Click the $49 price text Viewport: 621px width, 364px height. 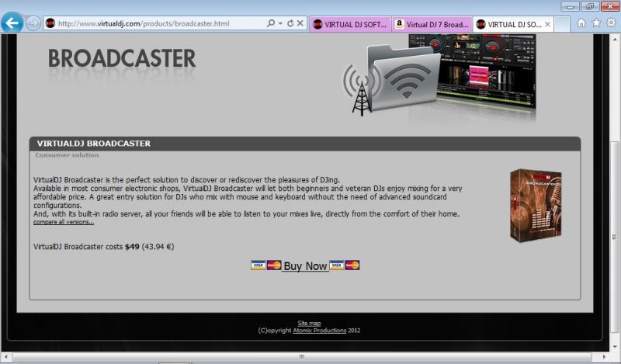coord(132,246)
